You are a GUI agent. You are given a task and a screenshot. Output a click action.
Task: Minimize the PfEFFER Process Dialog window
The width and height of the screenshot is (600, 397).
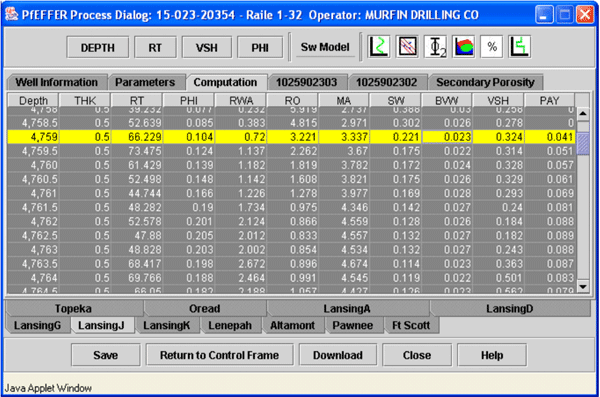tap(544, 15)
